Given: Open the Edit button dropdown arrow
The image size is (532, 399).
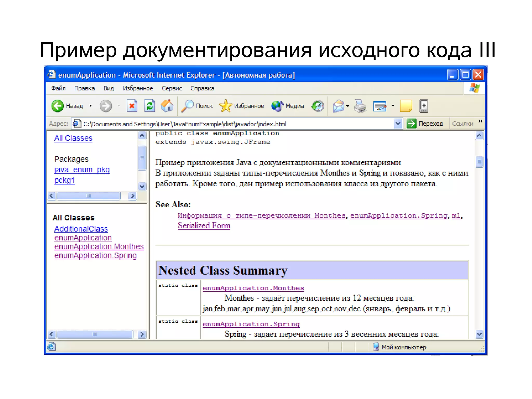Looking at the screenshot, I should (x=393, y=106).
